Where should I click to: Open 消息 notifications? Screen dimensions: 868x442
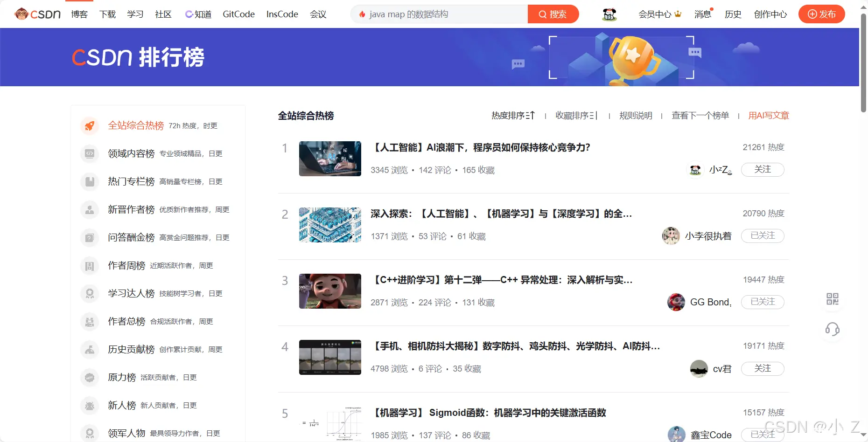703,14
